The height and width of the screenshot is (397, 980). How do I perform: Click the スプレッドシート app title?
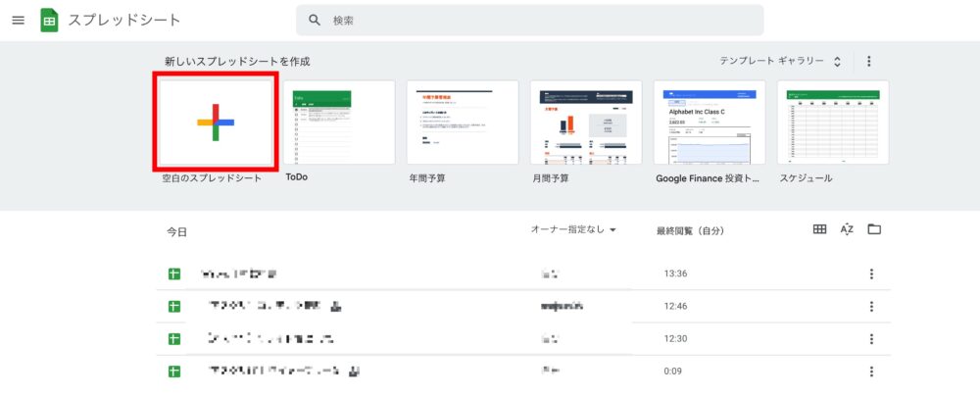click(x=124, y=20)
